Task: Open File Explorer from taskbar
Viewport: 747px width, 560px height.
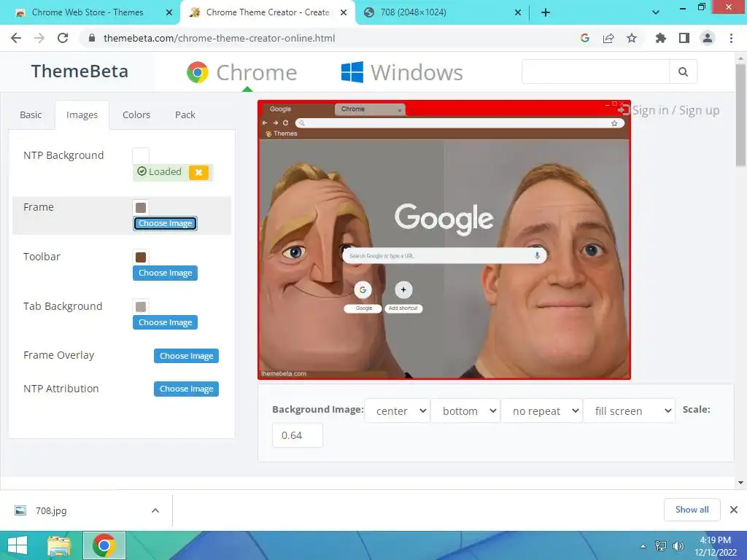Action: (59, 545)
